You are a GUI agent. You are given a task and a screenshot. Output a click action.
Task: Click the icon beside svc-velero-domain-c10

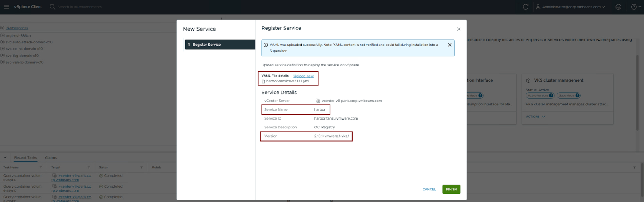pos(2,62)
